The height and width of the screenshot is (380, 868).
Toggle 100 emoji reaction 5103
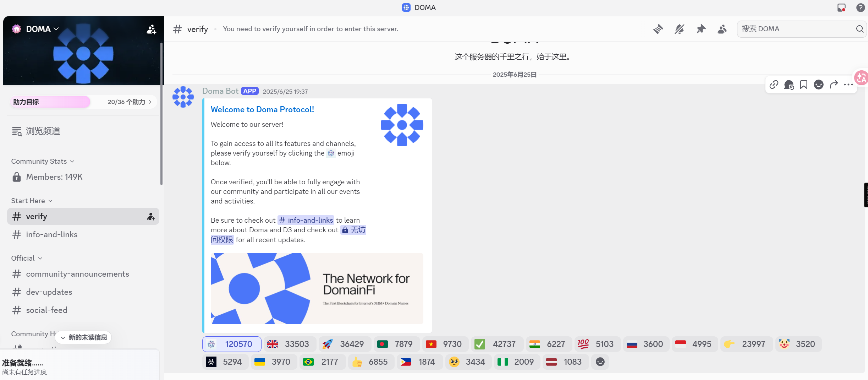(x=597, y=344)
